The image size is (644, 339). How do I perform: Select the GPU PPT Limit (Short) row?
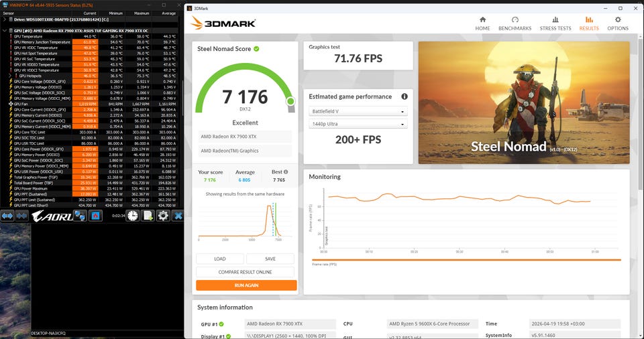click(89, 205)
